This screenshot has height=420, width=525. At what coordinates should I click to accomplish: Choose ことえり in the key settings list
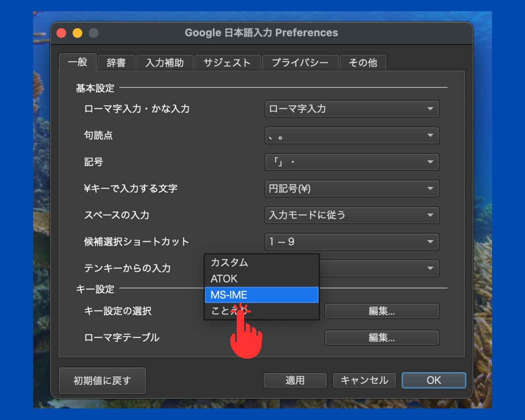(261, 311)
